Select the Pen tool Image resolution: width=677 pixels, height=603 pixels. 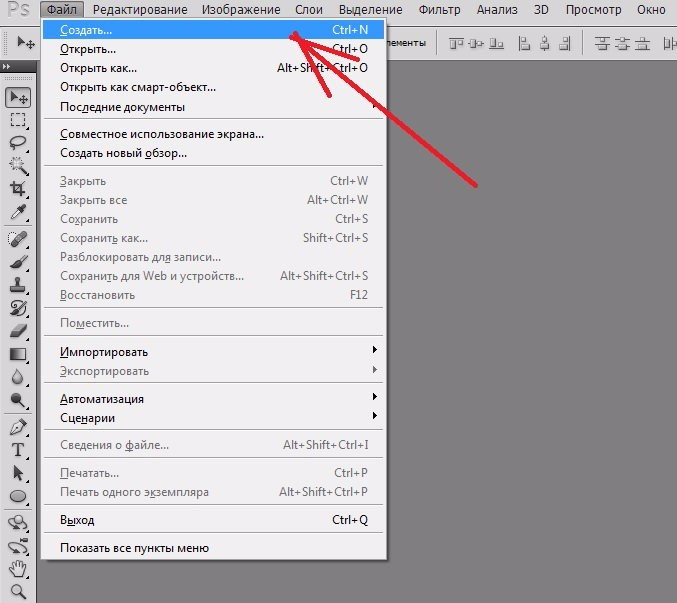[18, 427]
